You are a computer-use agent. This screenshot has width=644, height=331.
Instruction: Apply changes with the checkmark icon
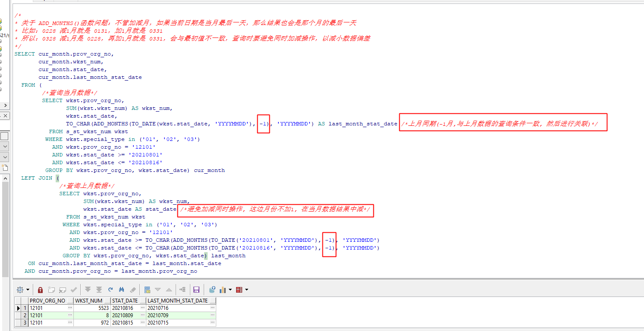(74, 289)
